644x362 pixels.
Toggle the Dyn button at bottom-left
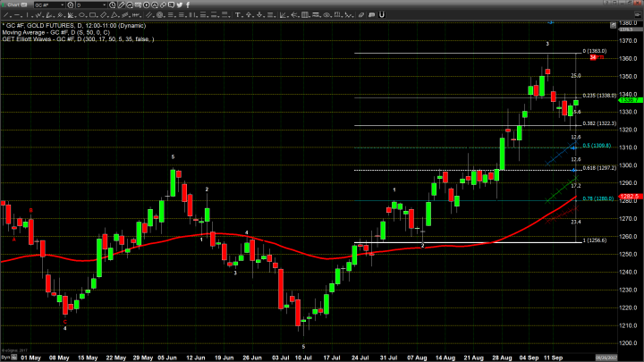[5, 357]
